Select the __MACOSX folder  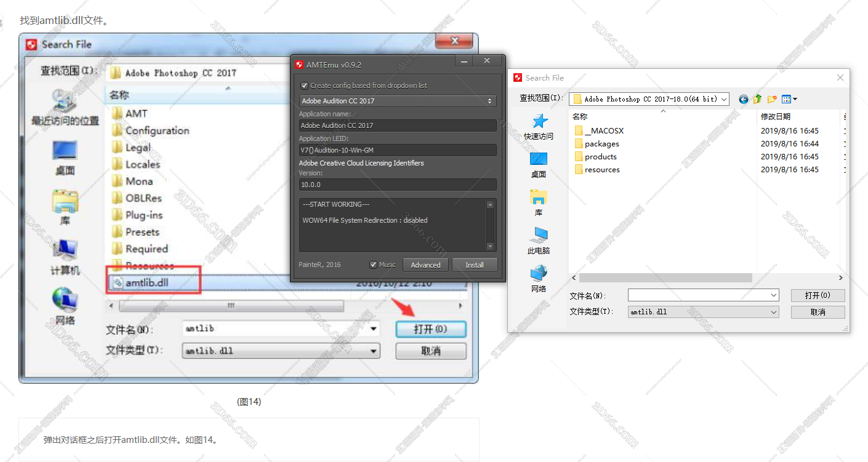pyautogui.click(x=600, y=131)
